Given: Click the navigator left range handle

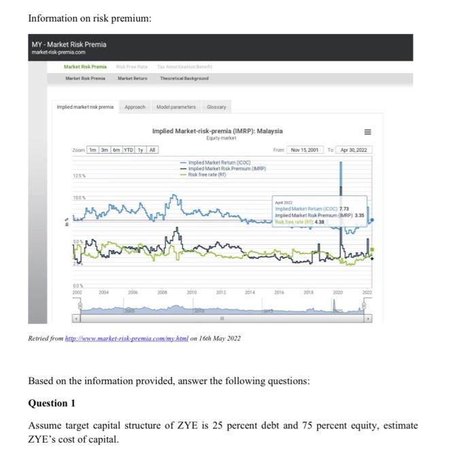Looking at the screenshot, I should pyautogui.click(x=80, y=305).
